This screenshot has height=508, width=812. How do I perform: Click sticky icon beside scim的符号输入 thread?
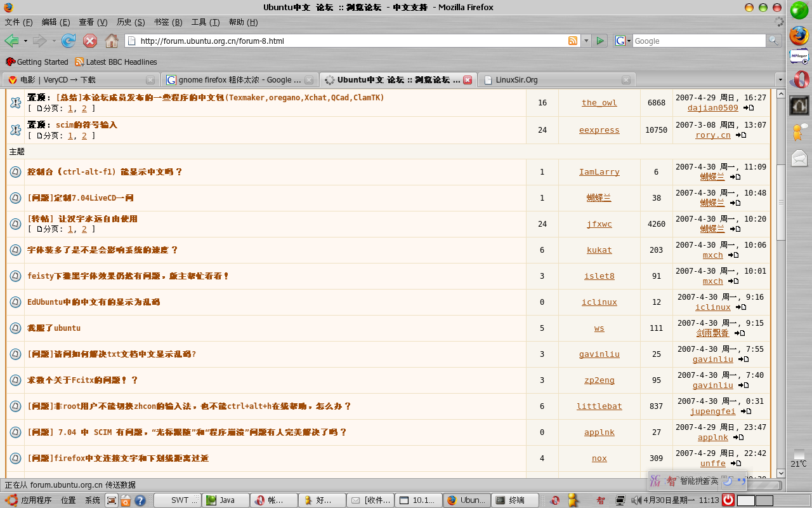tap(16, 130)
